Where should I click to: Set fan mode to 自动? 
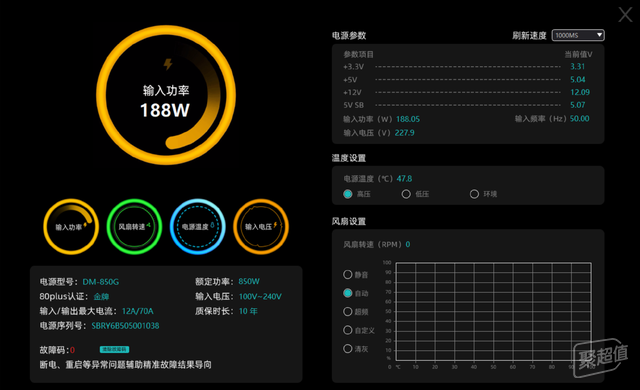point(348,293)
